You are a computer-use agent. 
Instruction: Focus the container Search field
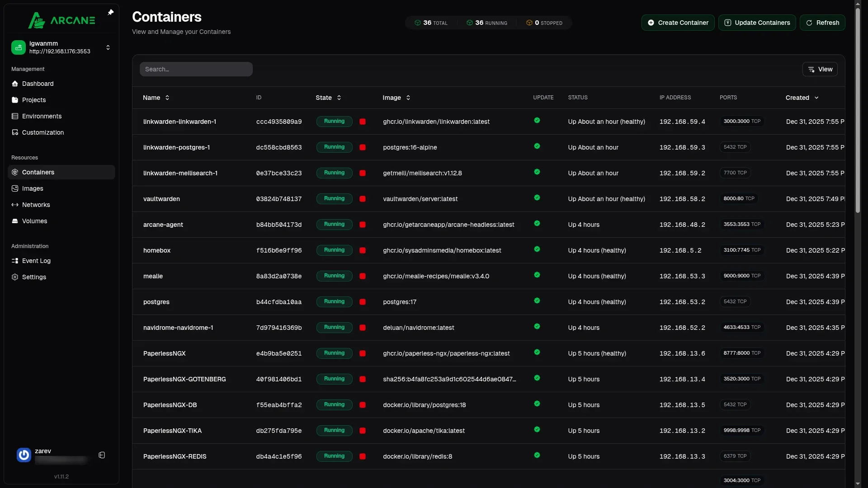tap(196, 69)
